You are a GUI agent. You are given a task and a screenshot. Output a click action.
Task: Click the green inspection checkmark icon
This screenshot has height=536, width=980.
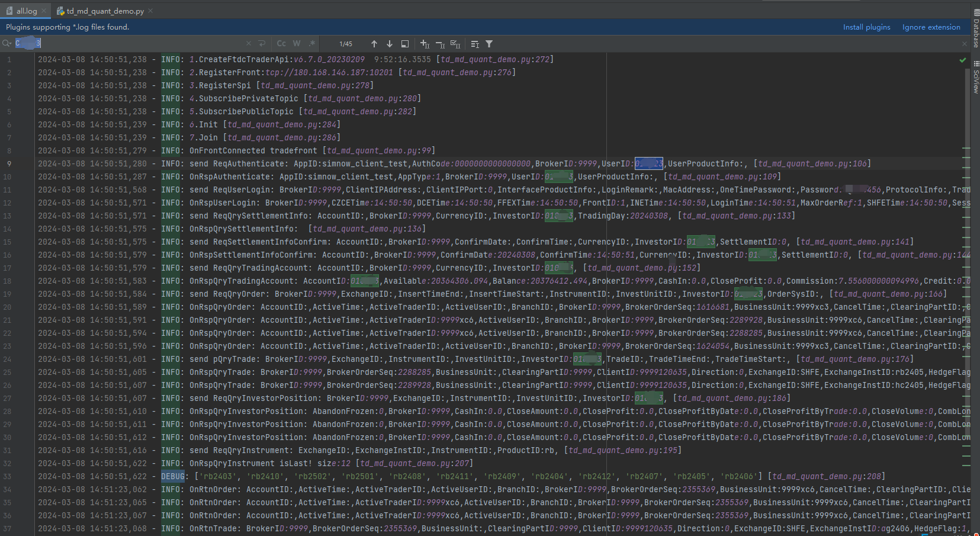963,60
